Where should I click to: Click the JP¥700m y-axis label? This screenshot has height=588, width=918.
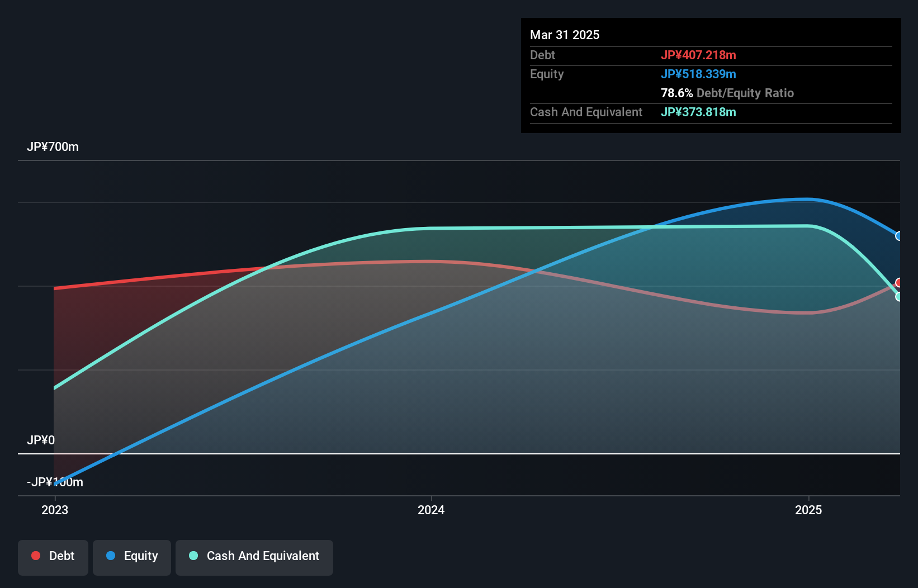coord(53,147)
